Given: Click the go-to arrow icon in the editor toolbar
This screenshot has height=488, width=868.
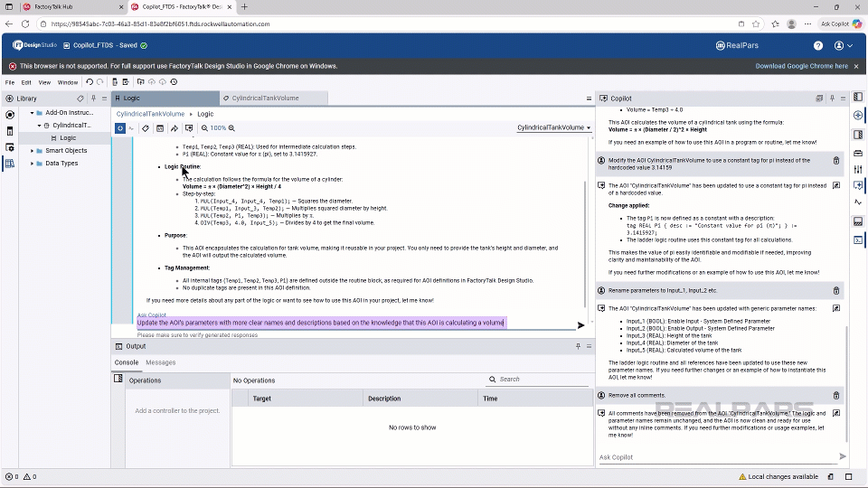Looking at the screenshot, I should click(x=175, y=128).
